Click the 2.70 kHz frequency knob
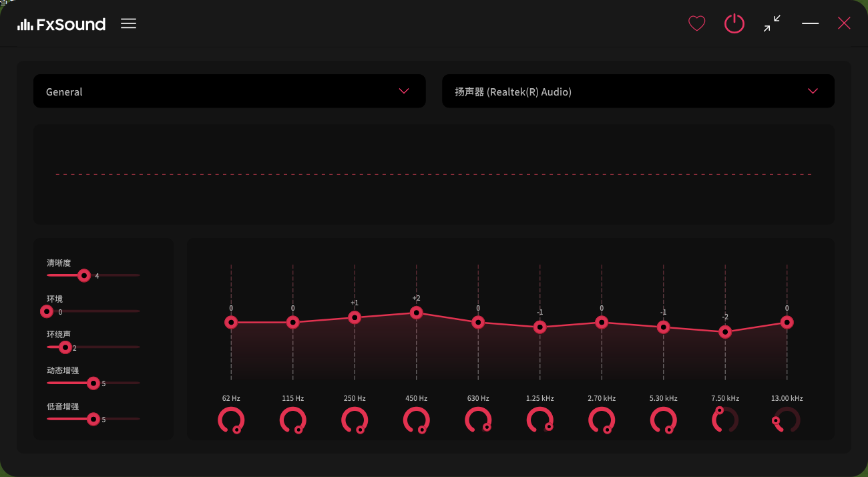Screen dimensions: 868x477 tap(602, 420)
